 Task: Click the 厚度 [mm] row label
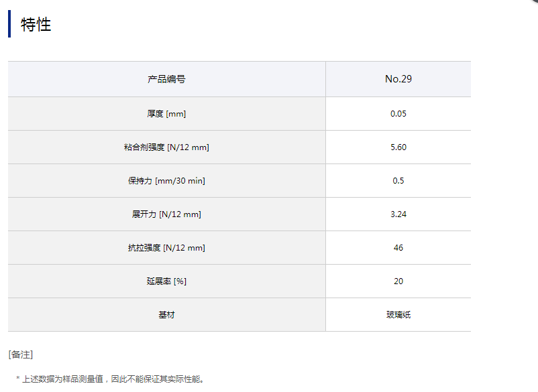tap(166, 114)
